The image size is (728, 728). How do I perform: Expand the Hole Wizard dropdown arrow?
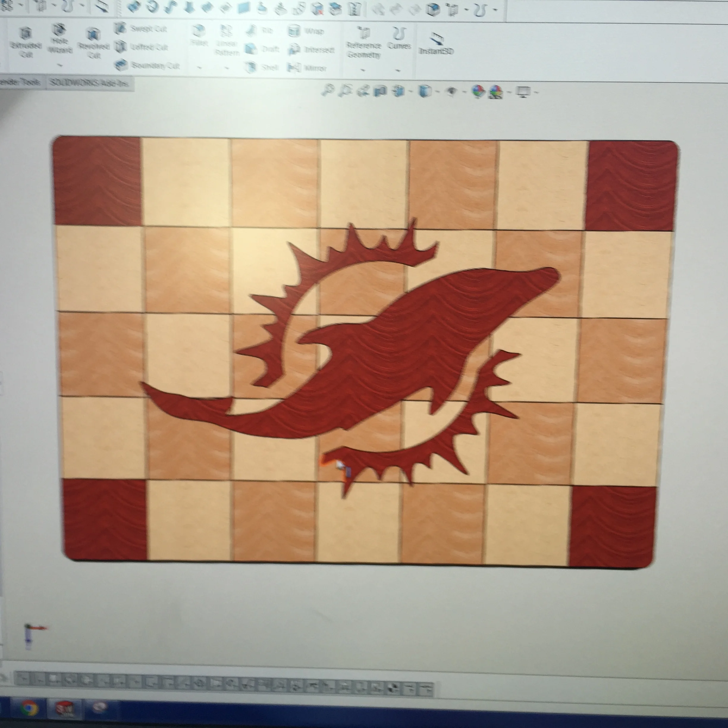pos(59,65)
